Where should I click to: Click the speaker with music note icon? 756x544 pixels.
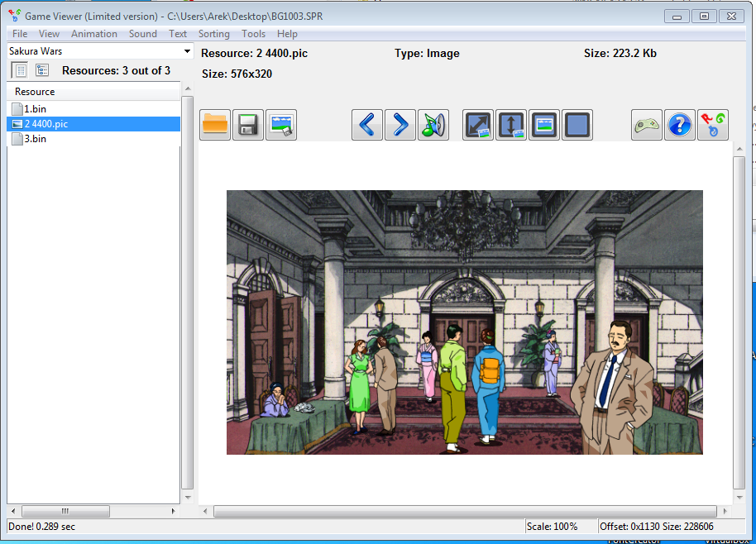pos(433,125)
